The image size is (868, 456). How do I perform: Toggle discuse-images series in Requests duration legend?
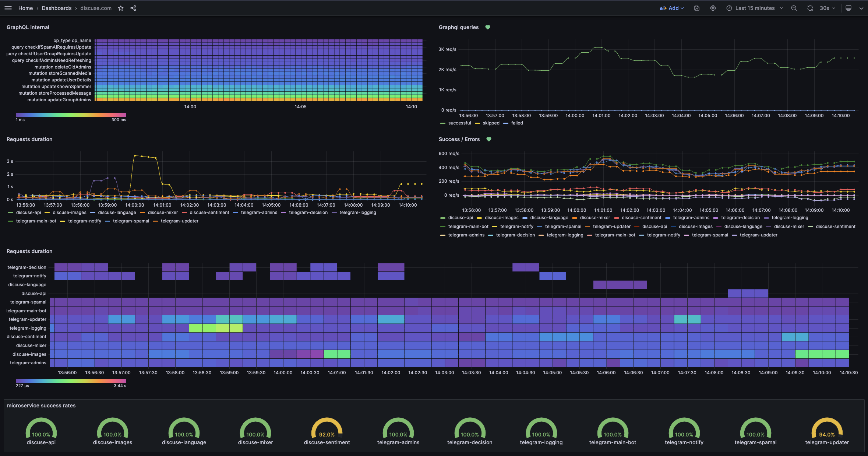[x=69, y=213]
